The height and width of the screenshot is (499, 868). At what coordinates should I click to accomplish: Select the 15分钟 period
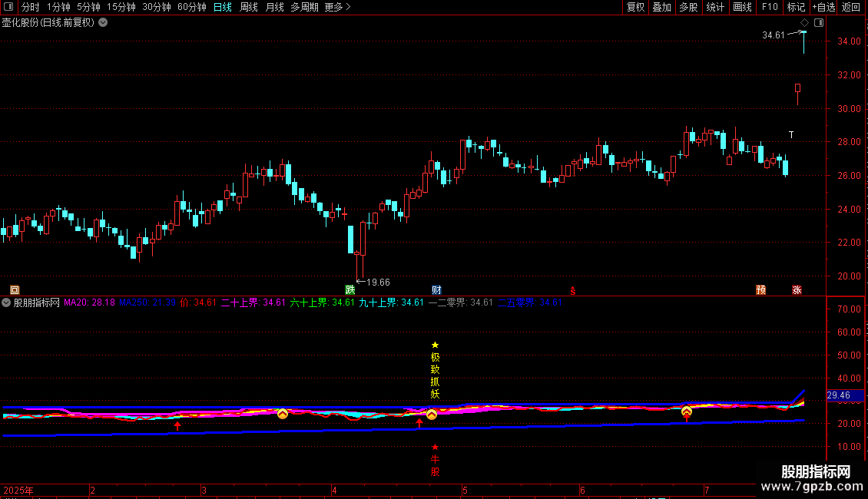(121, 7)
